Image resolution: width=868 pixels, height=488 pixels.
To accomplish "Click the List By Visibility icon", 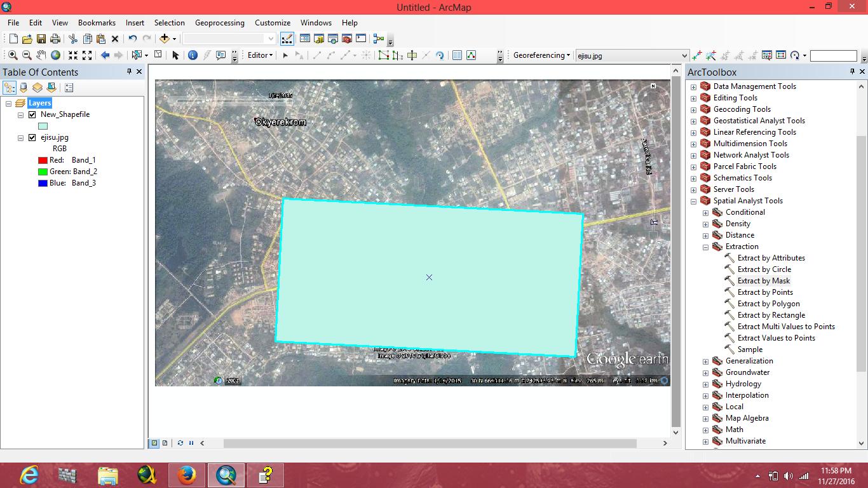I will 37,88.
